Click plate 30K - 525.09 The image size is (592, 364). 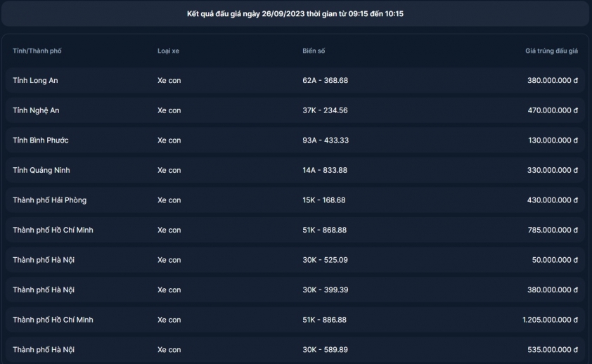(x=325, y=260)
